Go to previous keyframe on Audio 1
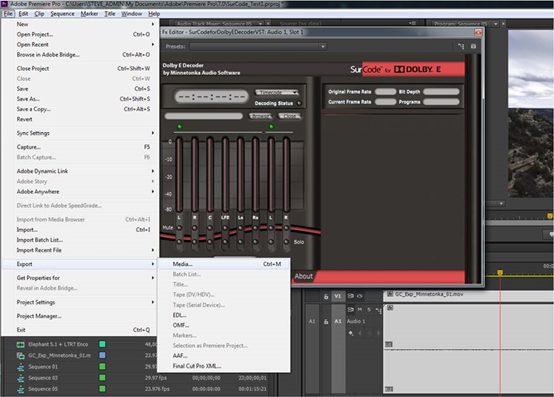Viewport: 554px width, 397px height. [x=360, y=333]
